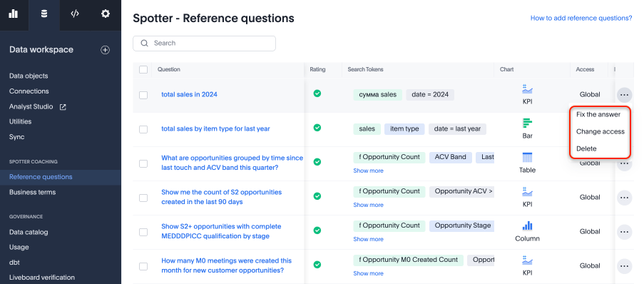Open more options for S2 opportunities count row
The image size is (644, 284).
[624, 198]
